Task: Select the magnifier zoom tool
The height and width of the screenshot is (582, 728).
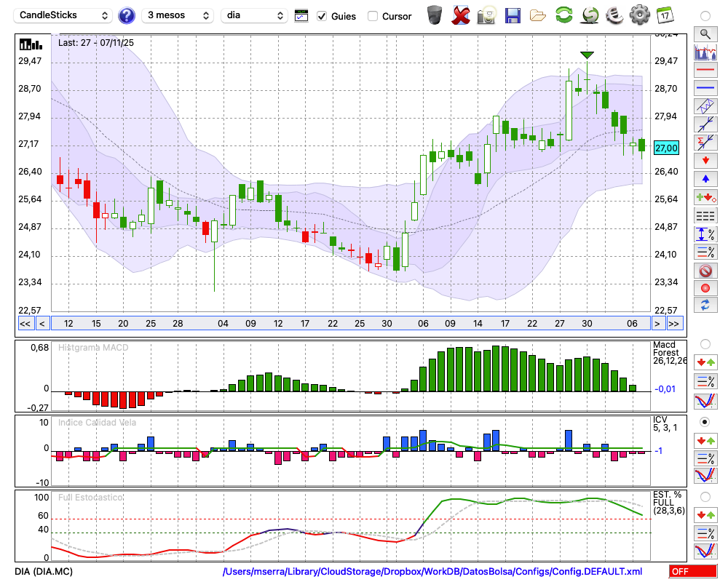Action: 705,33
